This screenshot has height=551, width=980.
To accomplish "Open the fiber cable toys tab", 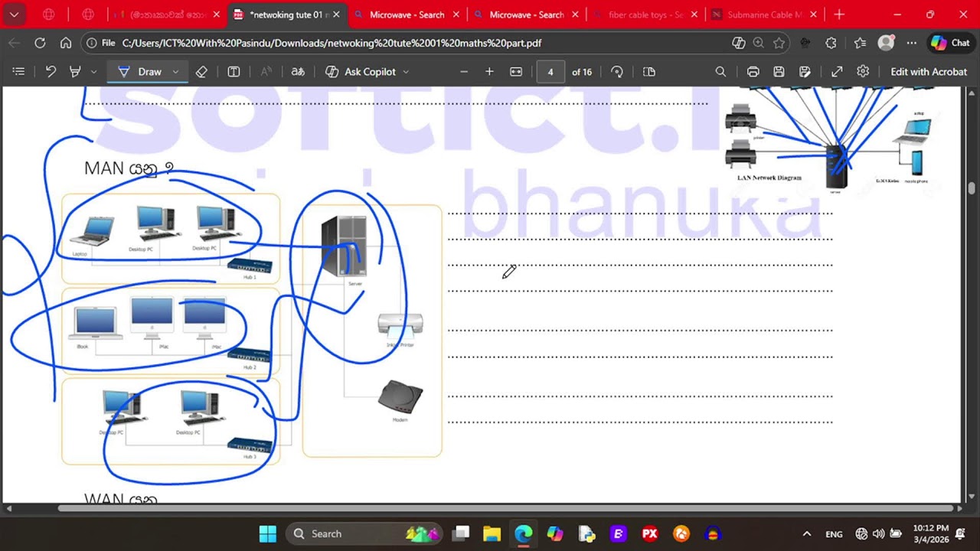I will 645,15.
